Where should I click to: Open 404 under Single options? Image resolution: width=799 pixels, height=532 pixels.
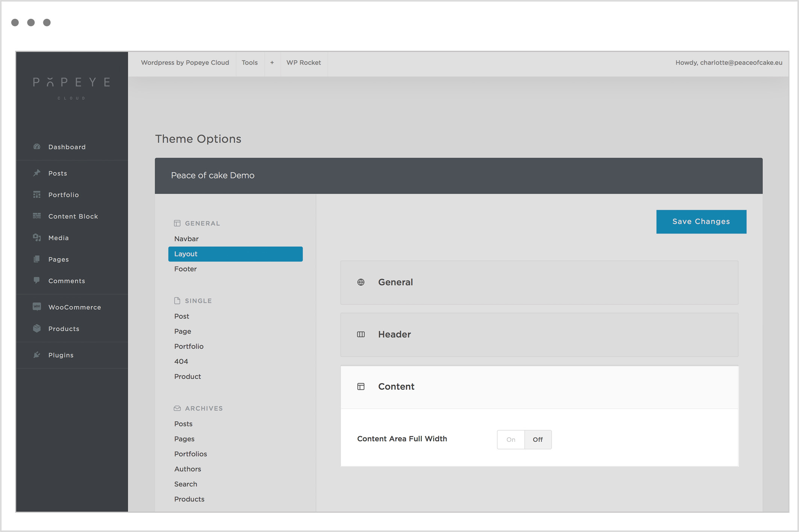[181, 361]
